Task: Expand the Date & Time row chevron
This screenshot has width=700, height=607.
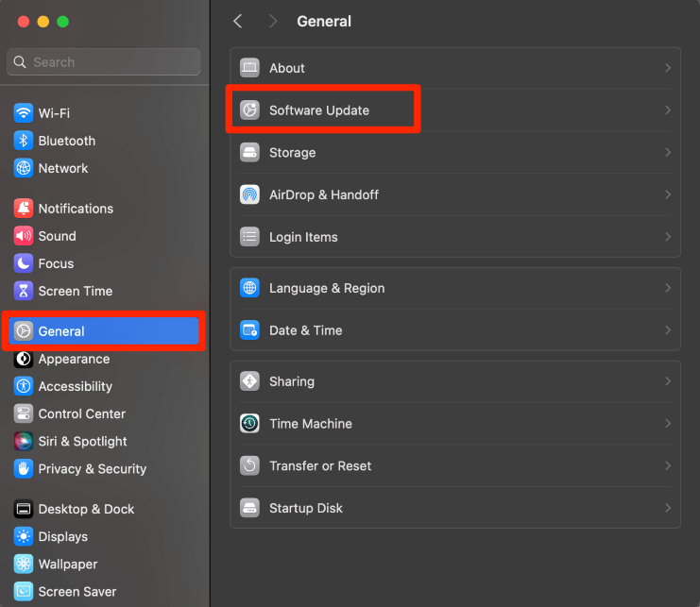Action: click(668, 330)
